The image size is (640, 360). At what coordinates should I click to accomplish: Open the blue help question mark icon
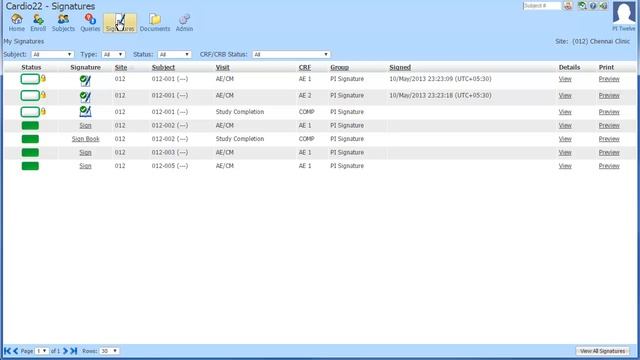(593, 6)
